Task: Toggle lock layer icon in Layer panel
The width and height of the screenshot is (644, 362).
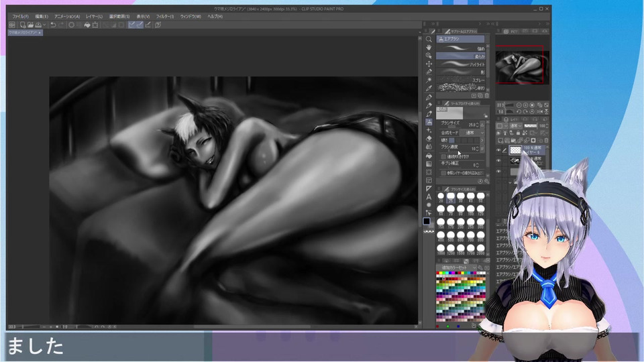Action: point(518,132)
